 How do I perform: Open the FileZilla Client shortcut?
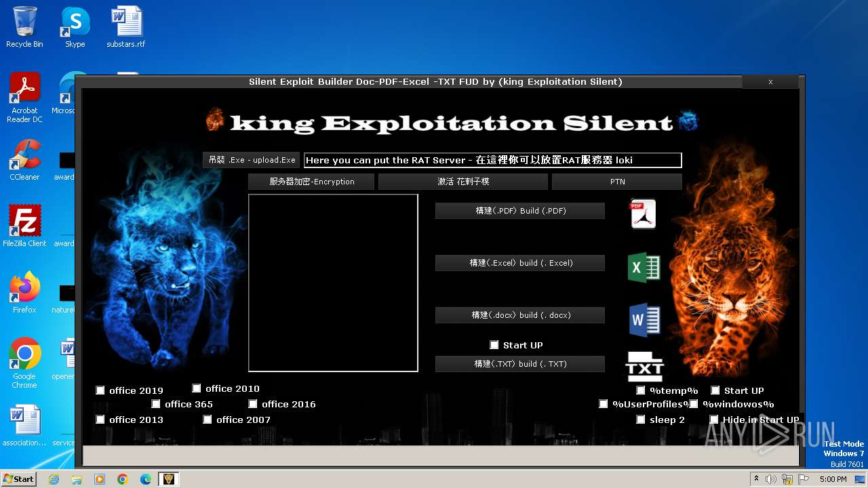coord(24,226)
